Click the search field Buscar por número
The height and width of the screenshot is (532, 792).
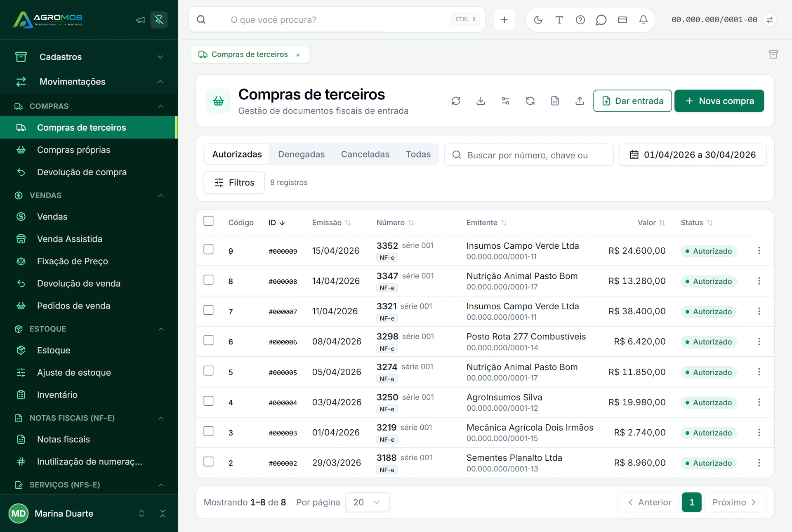click(529, 155)
